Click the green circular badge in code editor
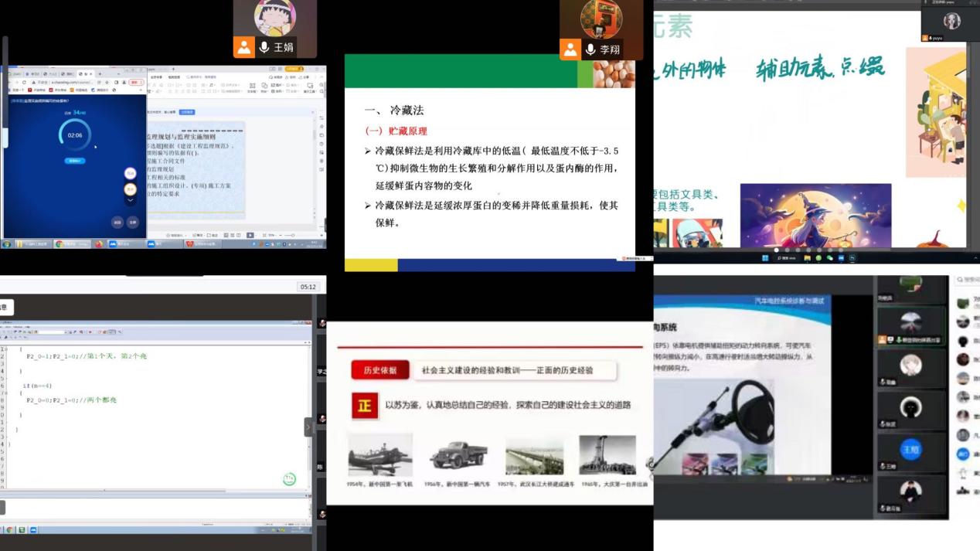This screenshot has width=980, height=551. [x=289, y=479]
